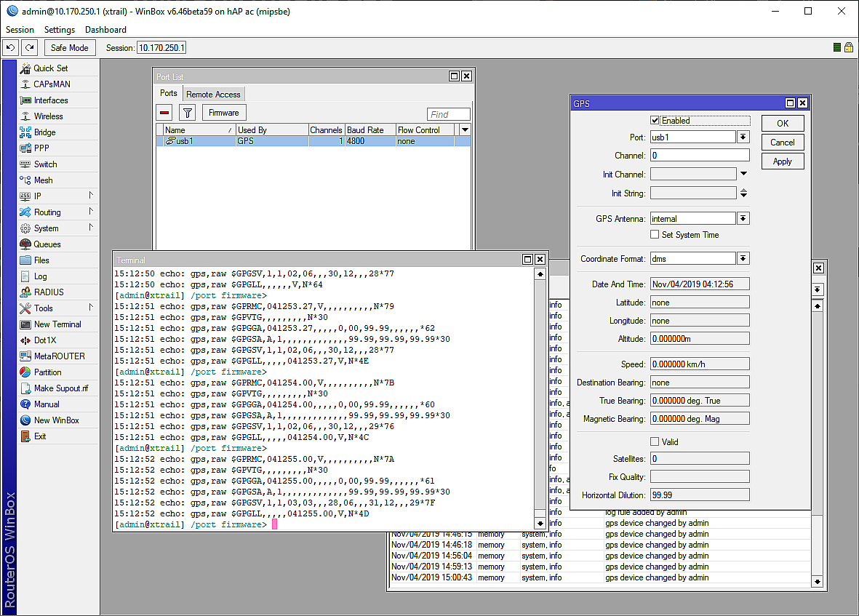
Task: Open MetaROUTER in sidebar
Action: point(59,356)
